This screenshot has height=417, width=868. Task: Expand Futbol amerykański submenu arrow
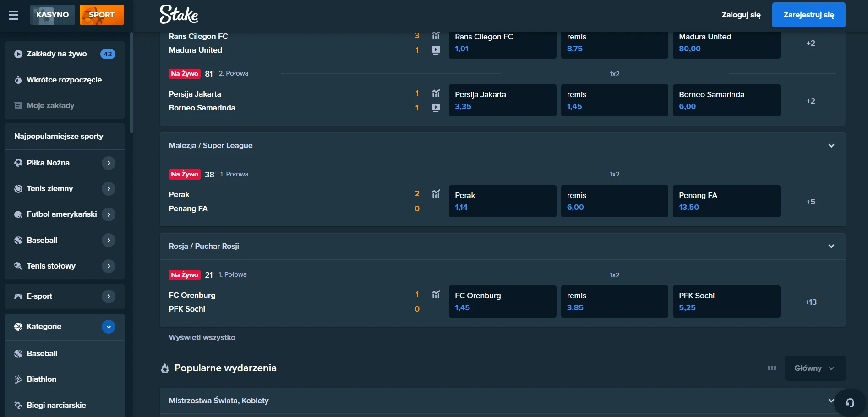[x=109, y=214]
